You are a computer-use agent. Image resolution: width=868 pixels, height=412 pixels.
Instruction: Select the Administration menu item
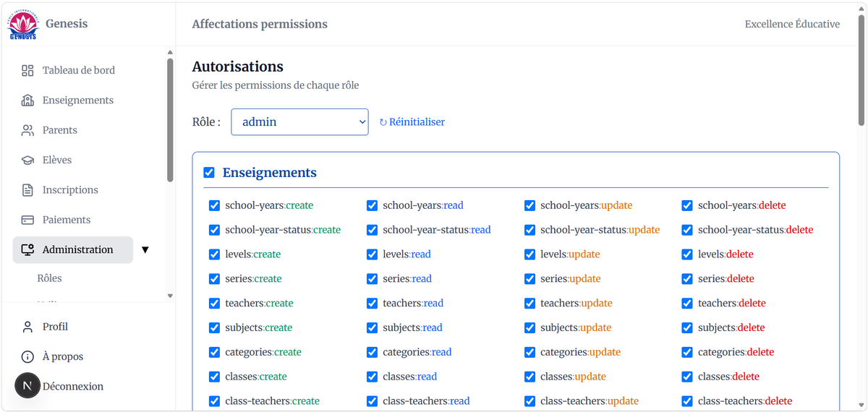73,250
